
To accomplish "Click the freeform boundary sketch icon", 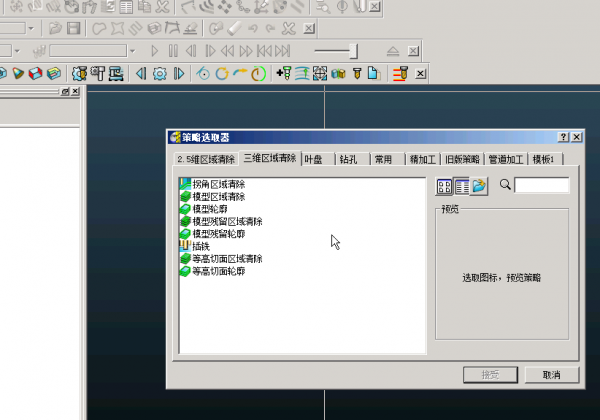I will (99, 28).
